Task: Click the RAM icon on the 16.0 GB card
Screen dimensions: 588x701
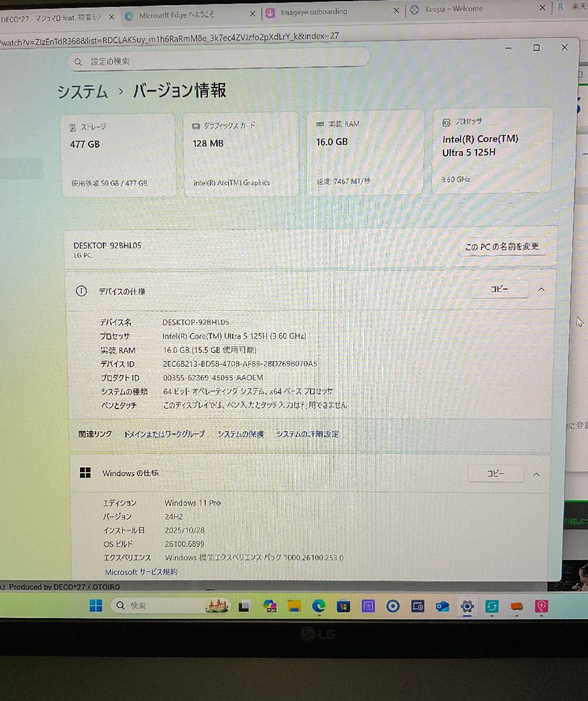Action: [320, 123]
